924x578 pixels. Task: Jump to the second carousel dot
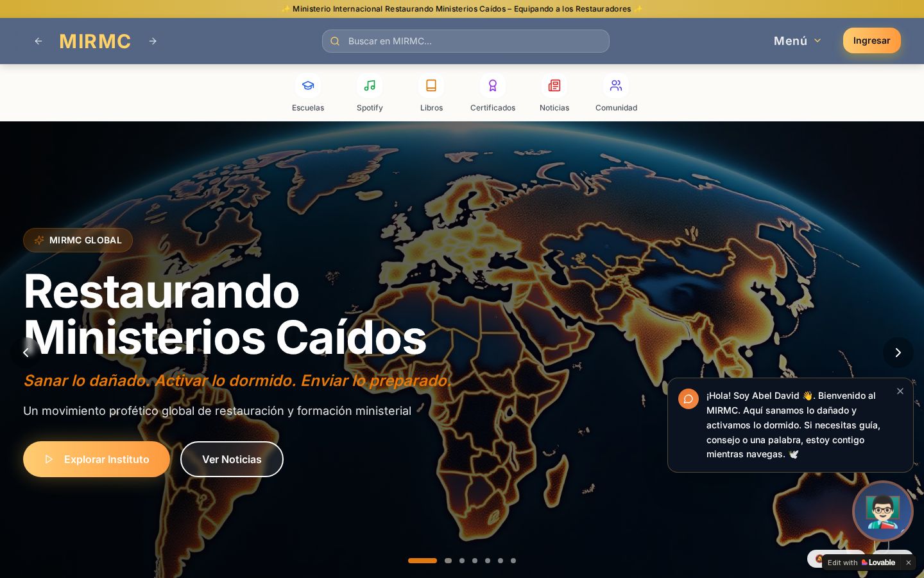pos(448,561)
